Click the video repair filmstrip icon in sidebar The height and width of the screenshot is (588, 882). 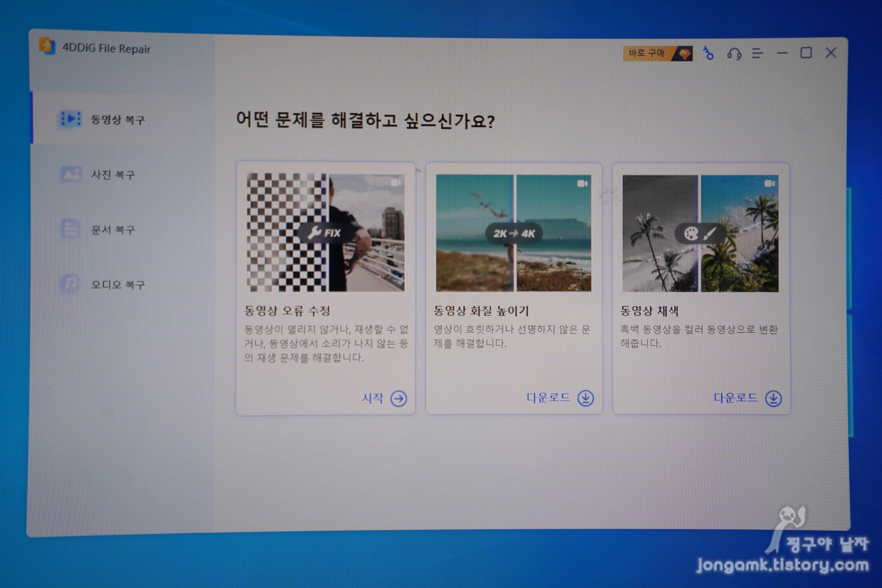point(71,119)
